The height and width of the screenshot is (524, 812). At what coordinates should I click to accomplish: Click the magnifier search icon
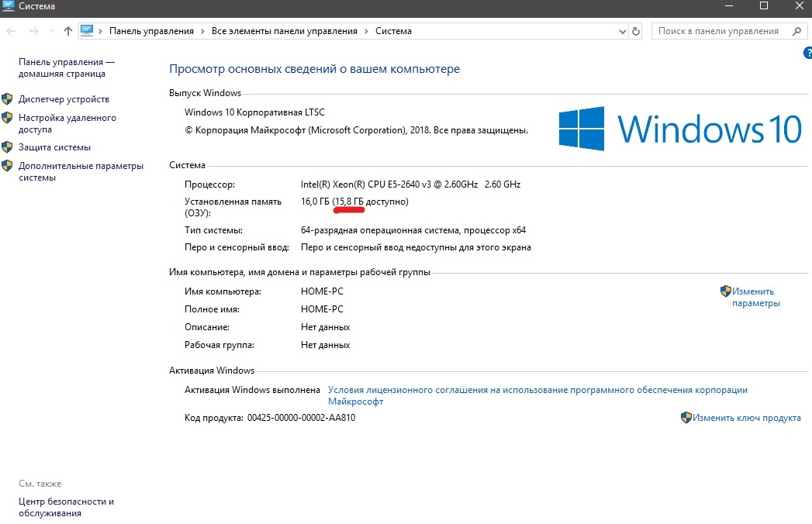coord(797,31)
